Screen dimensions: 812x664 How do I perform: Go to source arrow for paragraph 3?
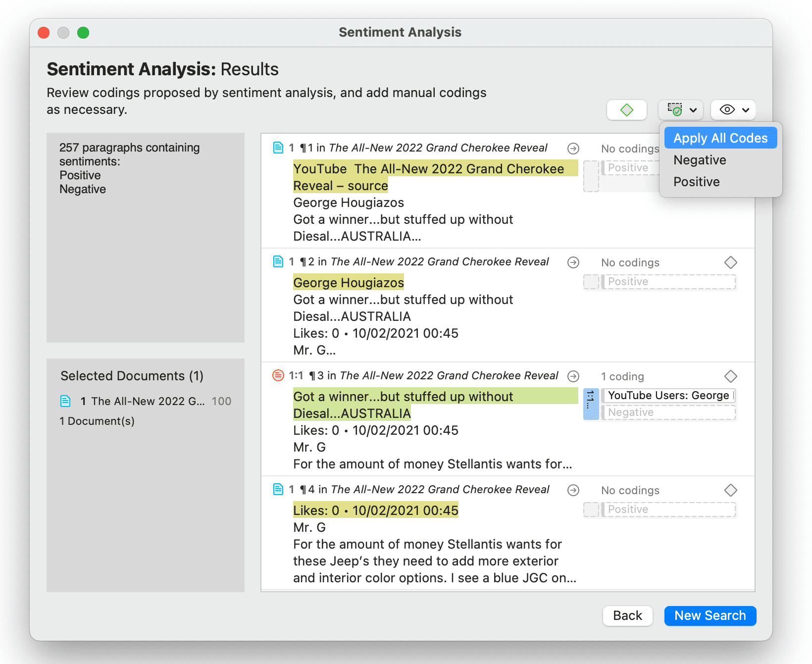tap(573, 376)
